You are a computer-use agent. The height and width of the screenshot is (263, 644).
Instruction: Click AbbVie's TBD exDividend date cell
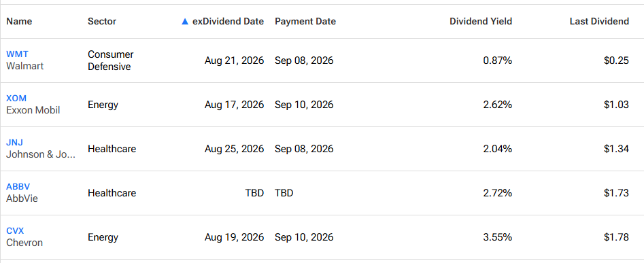[254, 193]
